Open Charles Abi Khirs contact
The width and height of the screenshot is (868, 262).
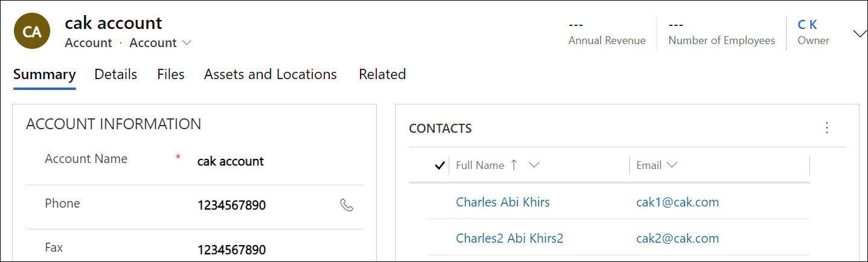pyautogui.click(x=503, y=202)
